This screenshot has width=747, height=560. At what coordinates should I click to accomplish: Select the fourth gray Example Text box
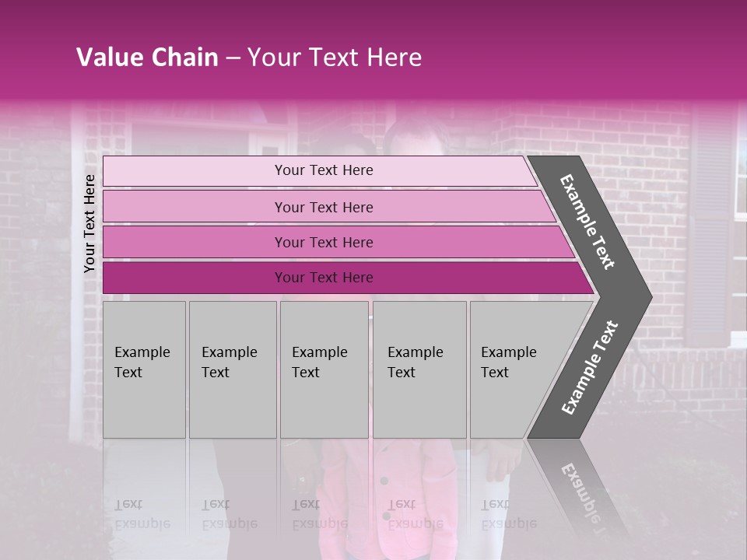[419, 369]
